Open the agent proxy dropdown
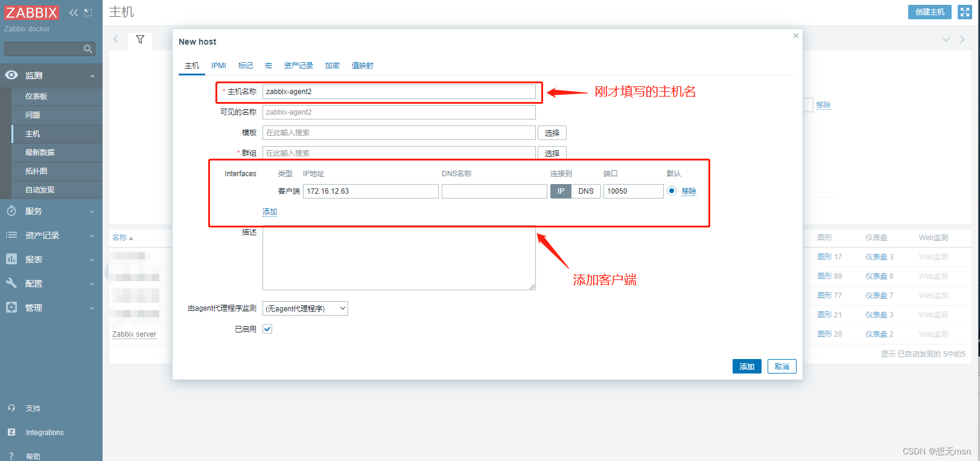Screen dimensions: 980x461 [x=305, y=308]
